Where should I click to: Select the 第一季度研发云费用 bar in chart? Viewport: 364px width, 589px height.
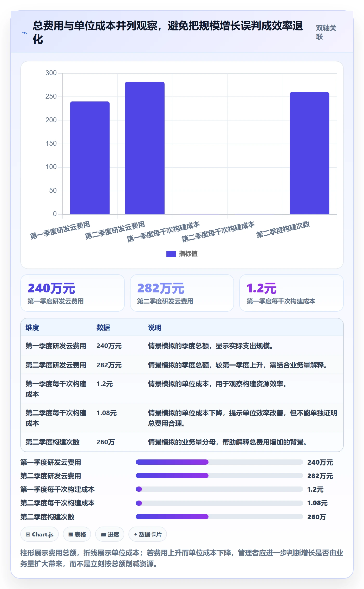(90, 158)
